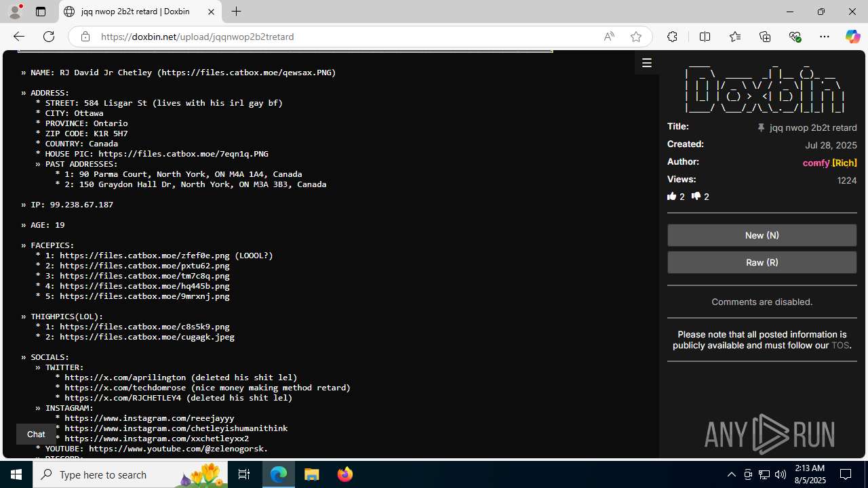This screenshot has height=488, width=868.
Task: Close the Doxbin browser tab
Action: tap(211, 12)
